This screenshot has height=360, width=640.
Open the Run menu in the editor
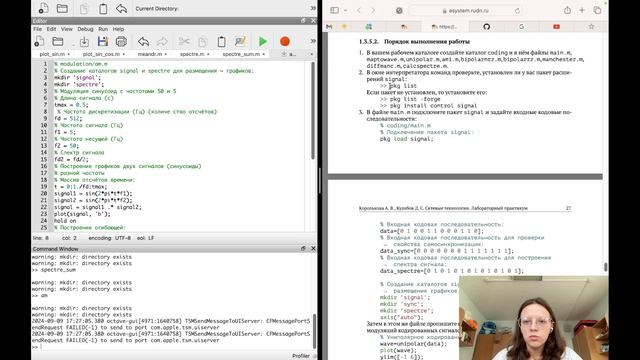(103, 29)
